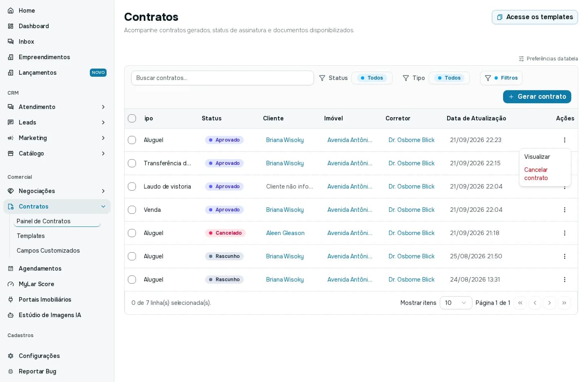Collapse the Contratos submenu chevron
The height and width of the screenshot is (382, 588).
pos(103,207)
